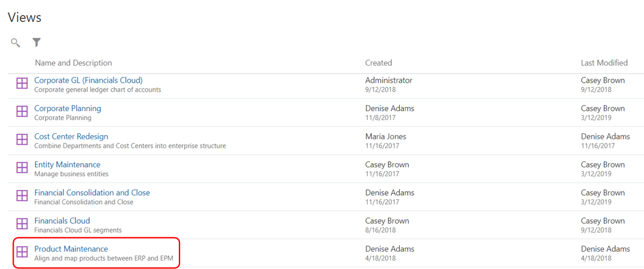Click the Corporate GL view grid icon
This screenshot has height=269, width=644.
(22, 83)
